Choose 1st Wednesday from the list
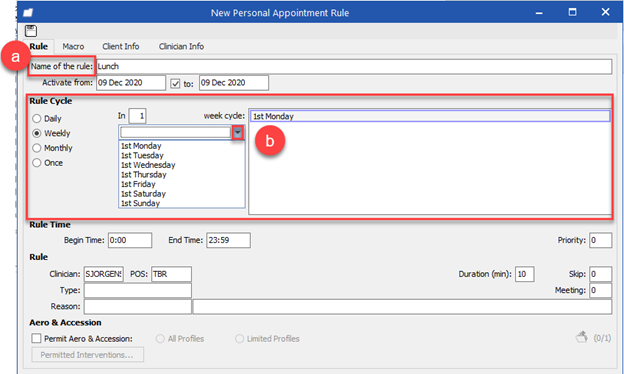Screen dimensions: 624x374 148,165
